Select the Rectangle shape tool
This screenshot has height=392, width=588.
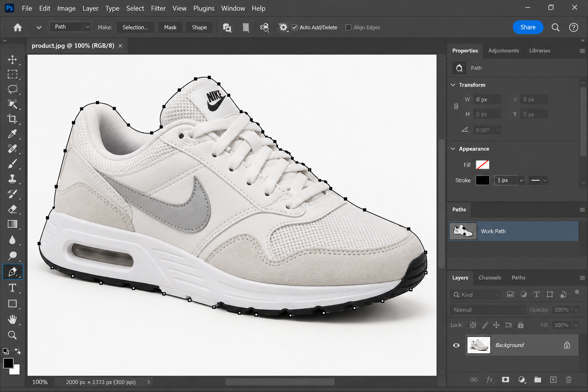12,304
